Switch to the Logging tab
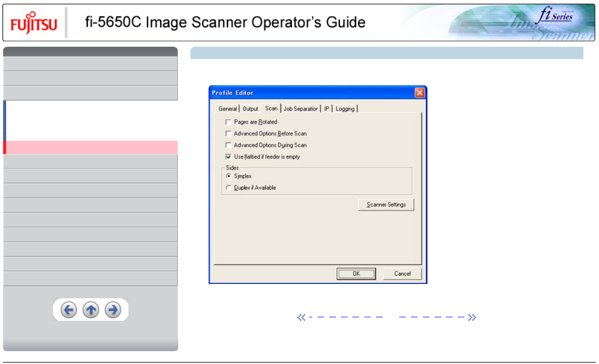This screenshot has width=599, height=364. pyautogui.click(x=345, y=109)
